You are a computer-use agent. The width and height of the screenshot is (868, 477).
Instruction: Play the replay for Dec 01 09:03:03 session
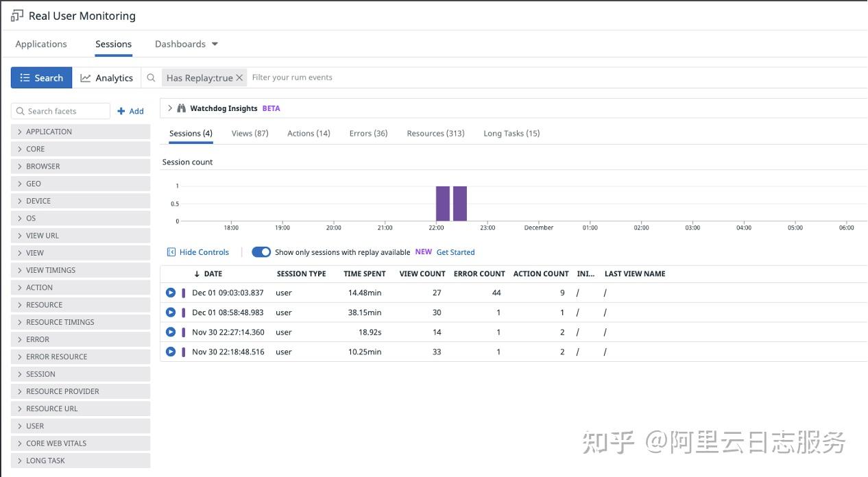[170, 292]
